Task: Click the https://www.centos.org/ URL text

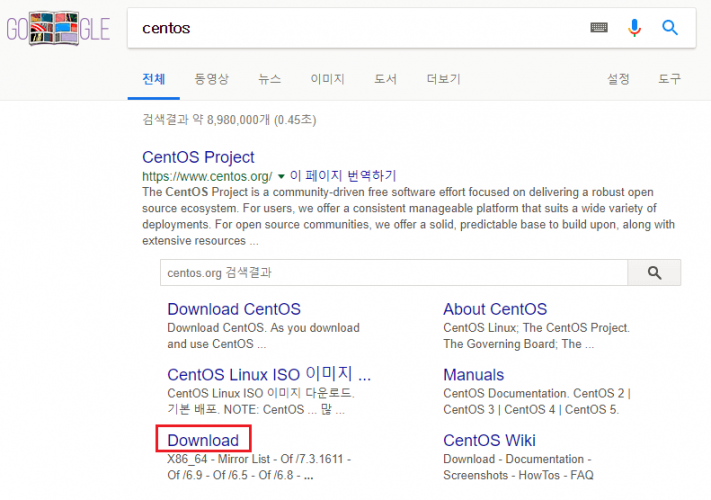Action: click(x=207, y=176)
